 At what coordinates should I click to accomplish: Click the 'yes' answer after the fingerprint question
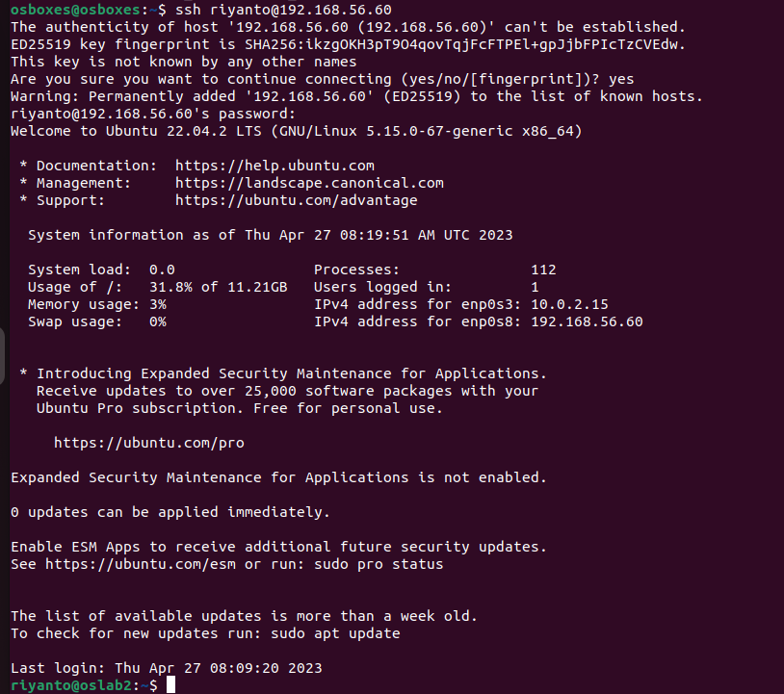(621, 79)
